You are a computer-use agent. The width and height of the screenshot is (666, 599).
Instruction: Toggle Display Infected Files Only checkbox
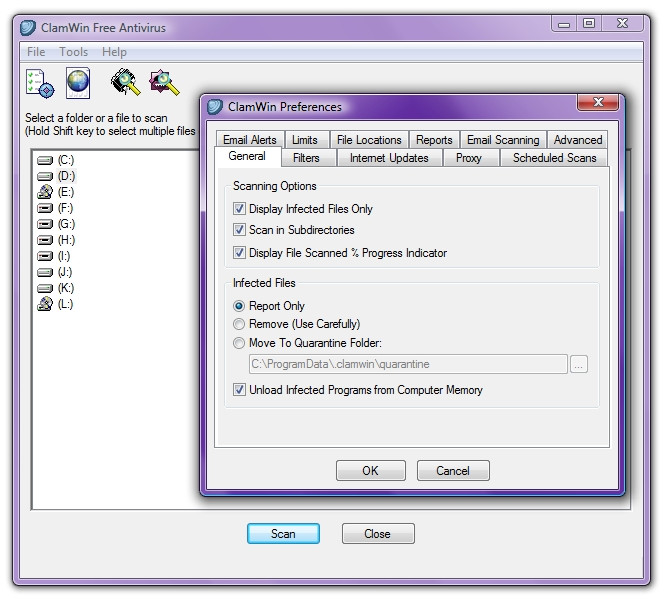click(x=239, y=209)
